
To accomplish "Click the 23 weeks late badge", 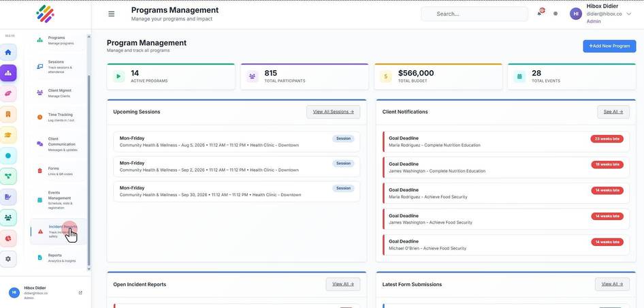I will [x=607, y=139].
